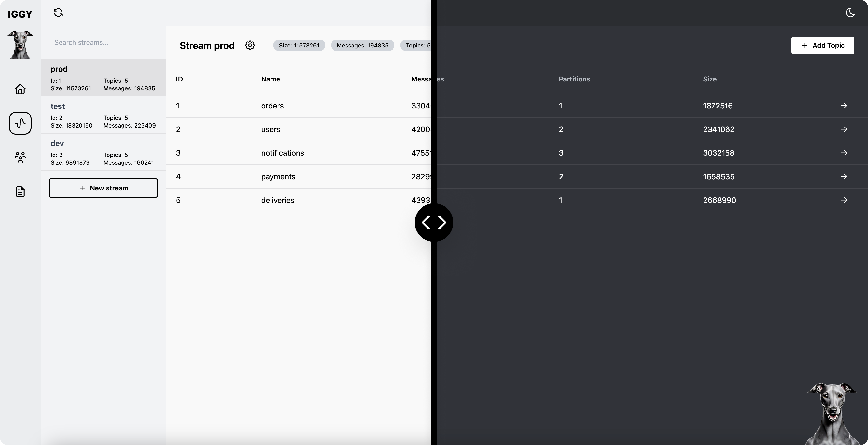This screenshot has height=445, width=868.
Task: Click Add Topic button
Action: tap(823, 45)
